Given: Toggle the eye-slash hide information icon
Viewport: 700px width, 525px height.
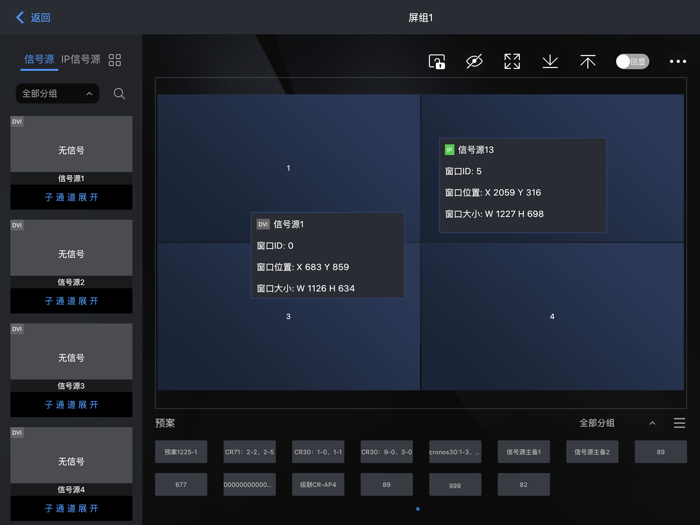Looking at the screenshot, I should pyautogui.click(x=474, y=62).
